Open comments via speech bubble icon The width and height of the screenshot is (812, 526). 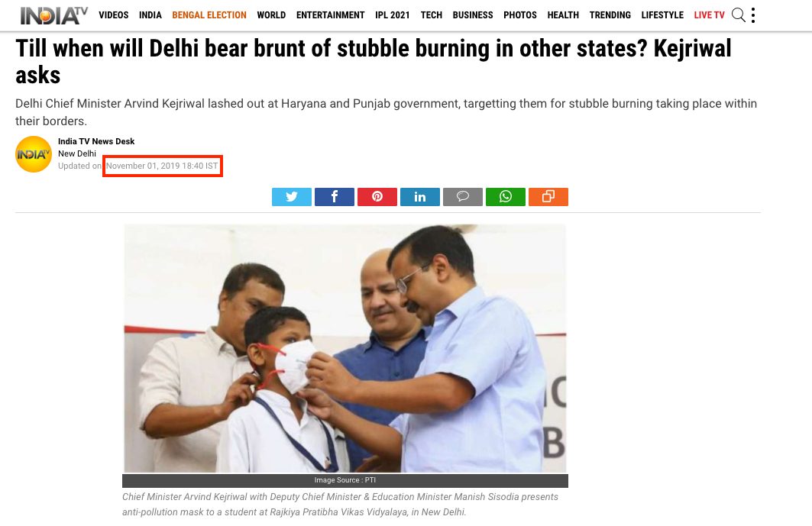point(462,197)
